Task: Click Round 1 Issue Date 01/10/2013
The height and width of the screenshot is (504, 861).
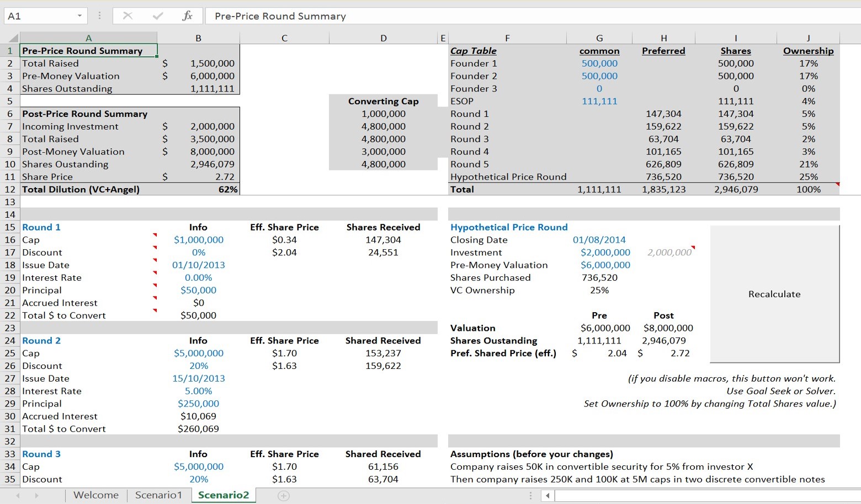Action: pos(199,265)
